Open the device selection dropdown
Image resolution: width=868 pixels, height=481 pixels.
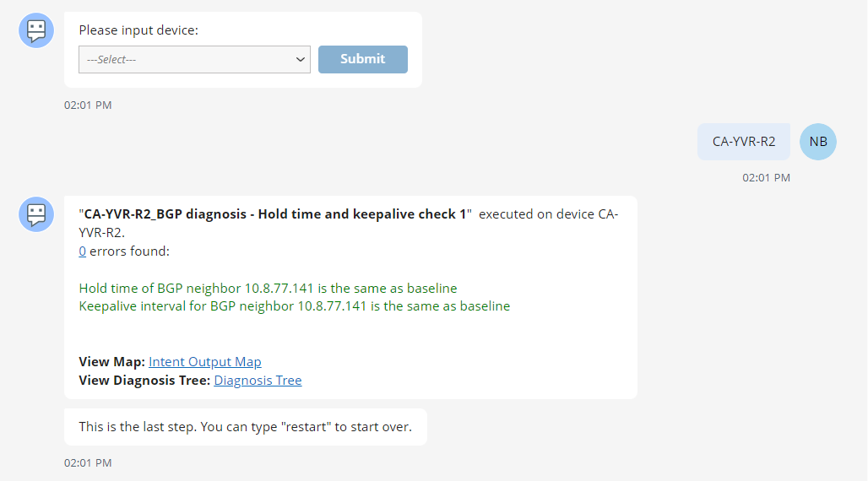pos(194,60)
